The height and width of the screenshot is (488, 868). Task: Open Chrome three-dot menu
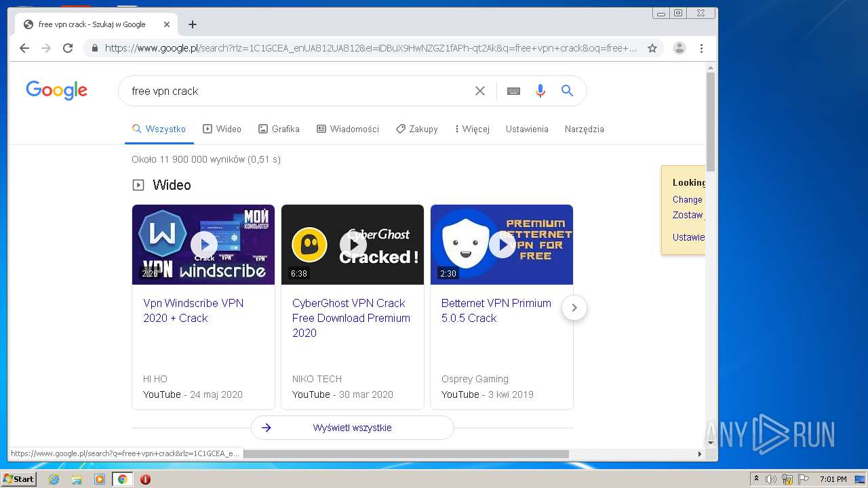(x=701, y=48)
